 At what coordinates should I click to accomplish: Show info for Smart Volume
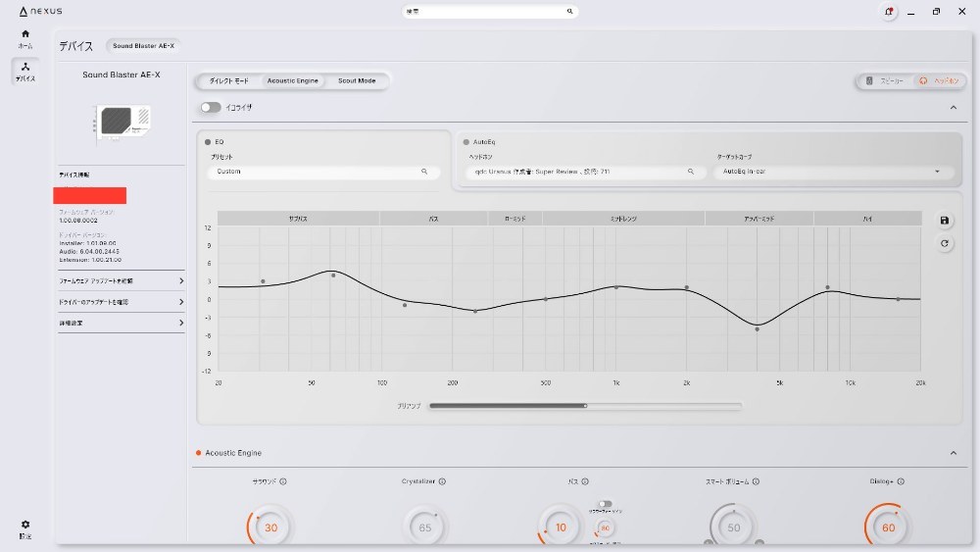[x=756, y=481]
